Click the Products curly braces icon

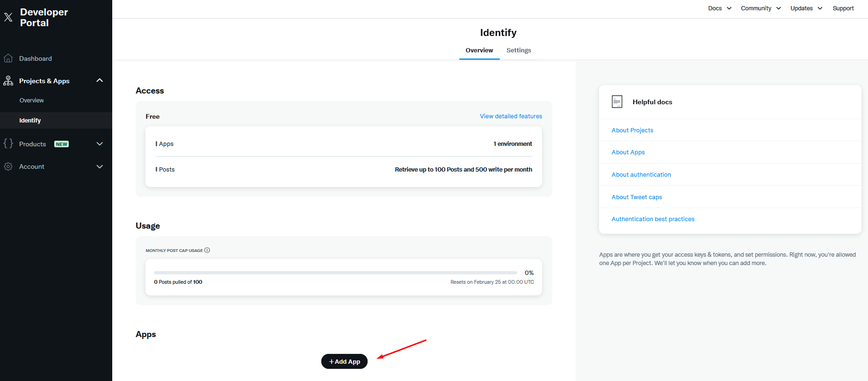click(8, 144)
